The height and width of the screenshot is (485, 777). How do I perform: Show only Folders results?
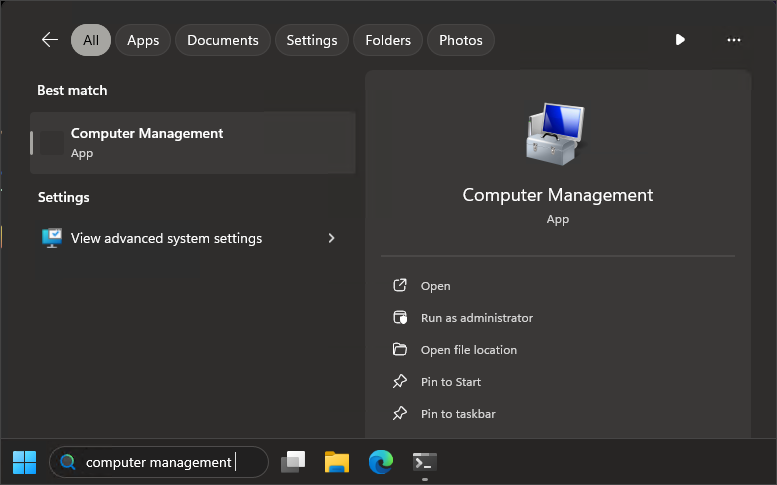click(x=388, y=40)
